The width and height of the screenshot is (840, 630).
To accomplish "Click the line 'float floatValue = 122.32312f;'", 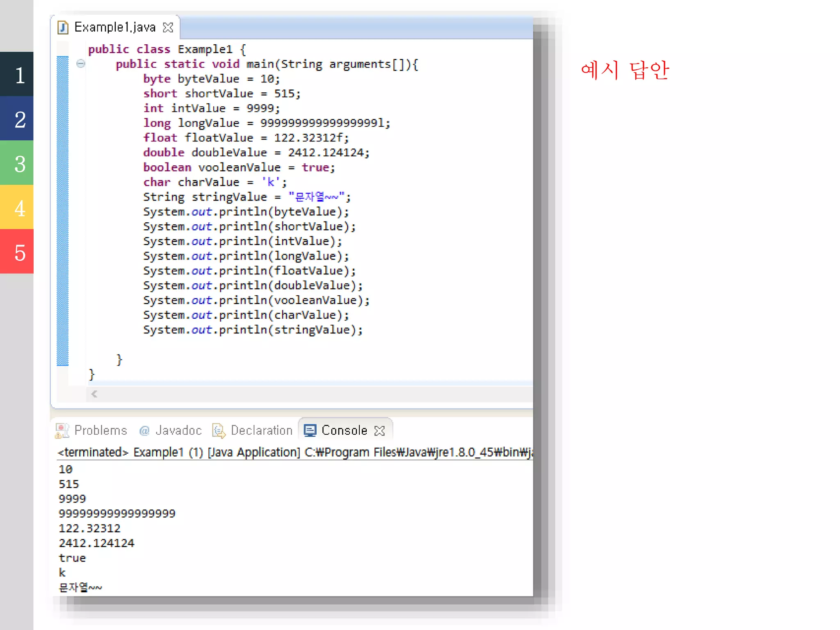I will 246,138.
